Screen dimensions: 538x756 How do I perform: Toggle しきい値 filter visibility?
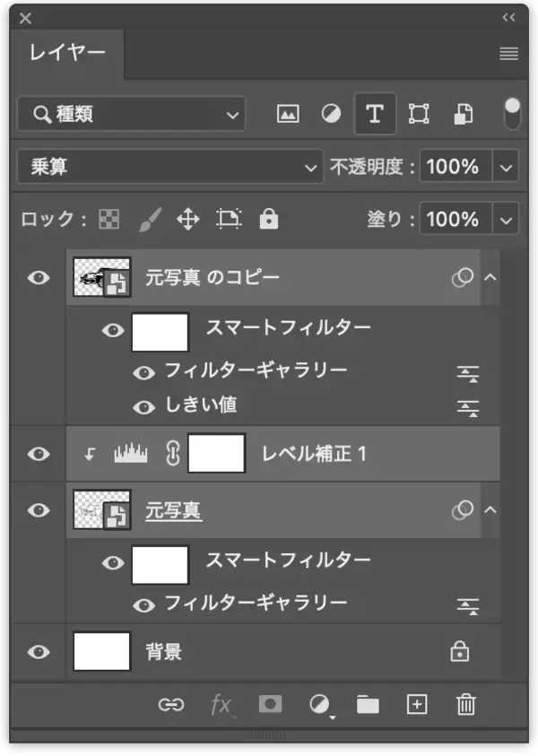pos(143,407)
